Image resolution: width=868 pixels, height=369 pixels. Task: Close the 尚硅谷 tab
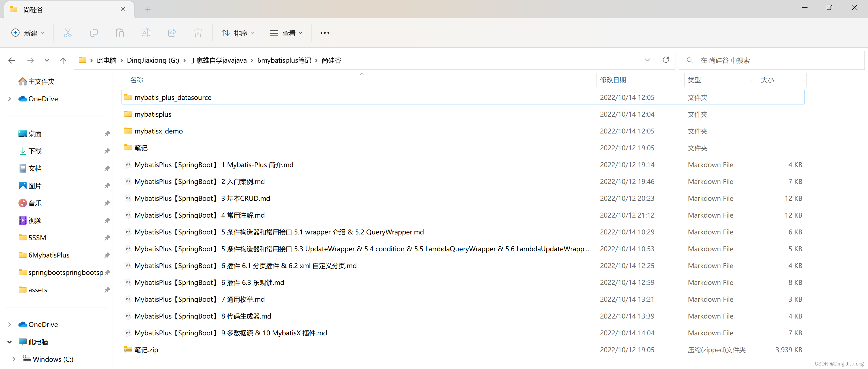pos(123,9)
